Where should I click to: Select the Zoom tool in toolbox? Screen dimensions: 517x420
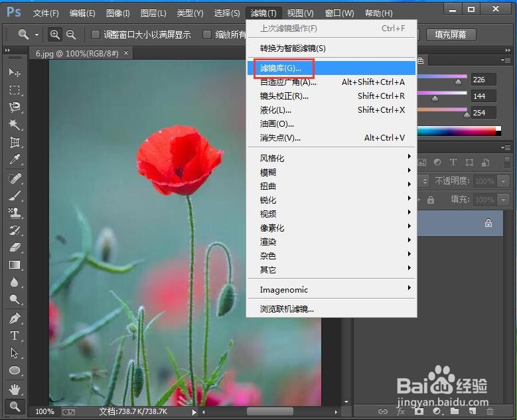(15, 407)
